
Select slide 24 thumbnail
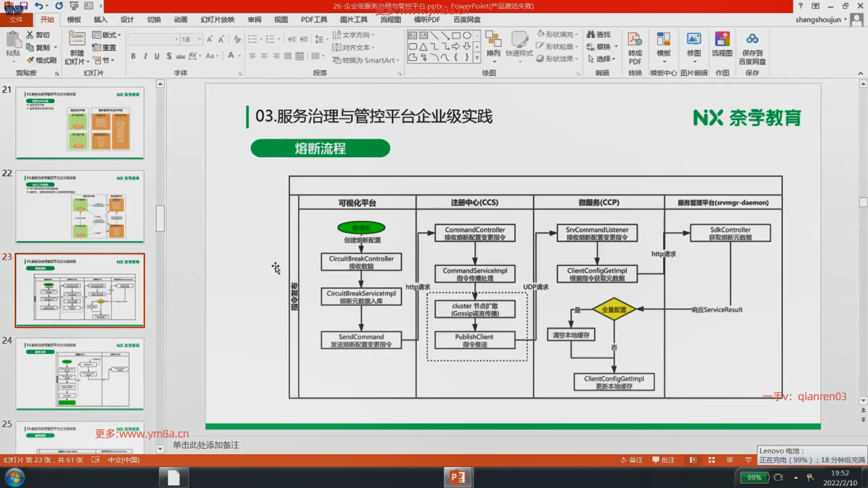pyautogui.click(x=80, y=374)
